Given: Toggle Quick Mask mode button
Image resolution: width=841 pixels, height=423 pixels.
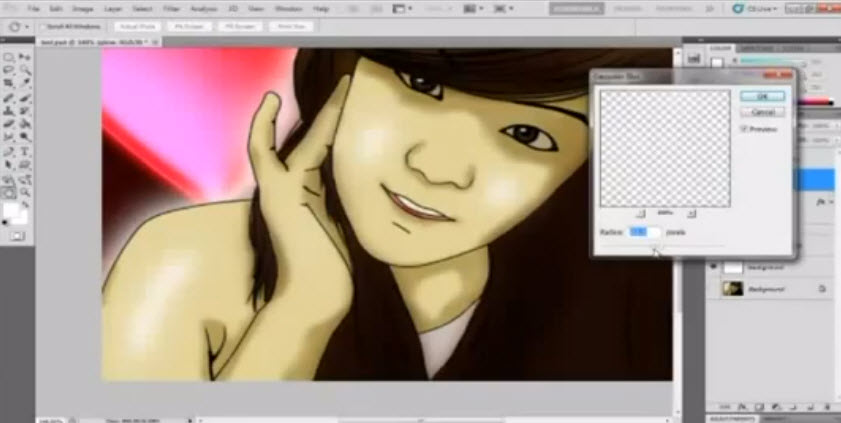Looking at the screenshot, I should (17, 236).
